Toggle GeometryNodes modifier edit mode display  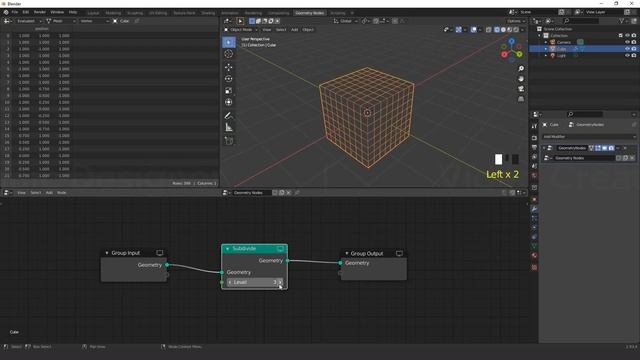click(x=598, y=148)
